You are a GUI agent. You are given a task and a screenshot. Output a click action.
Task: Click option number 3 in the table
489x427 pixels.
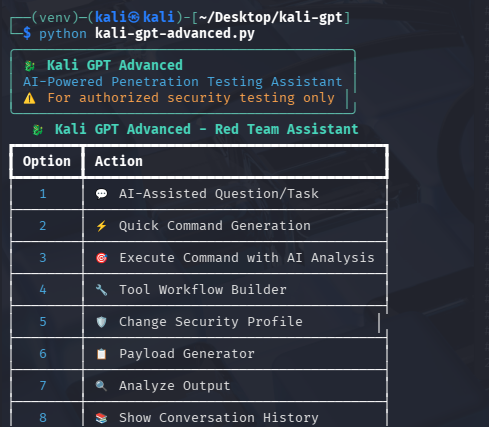click(43, 258)
